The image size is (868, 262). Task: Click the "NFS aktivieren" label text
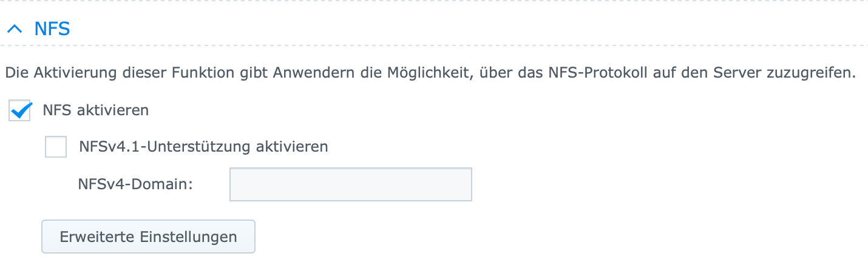tap(95, 111)
